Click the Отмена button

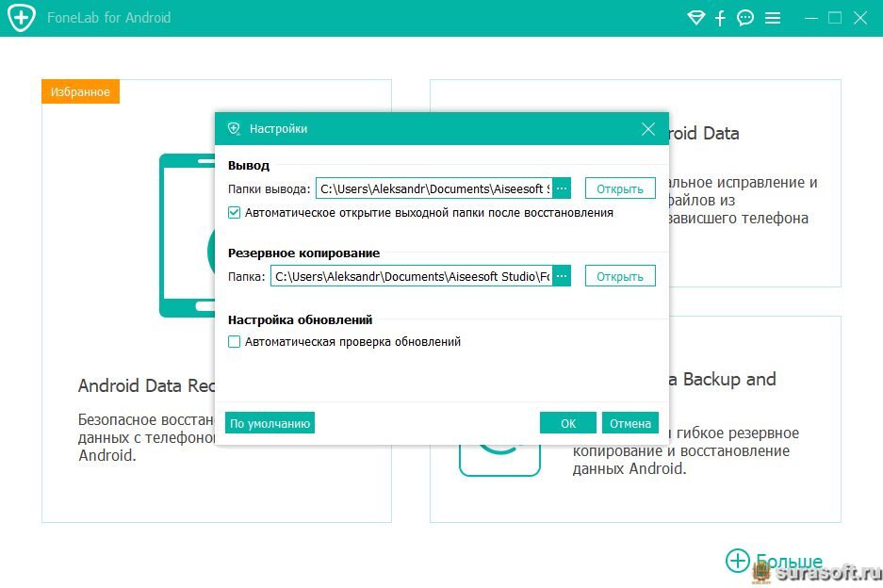pos(630,423)
